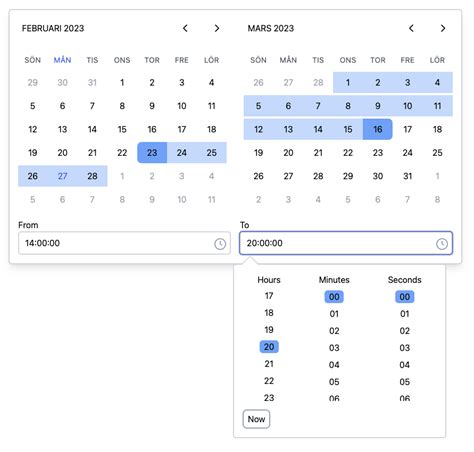Pick March 16 end date
Viewport: 474px width, 452px height.
(377, 129)
